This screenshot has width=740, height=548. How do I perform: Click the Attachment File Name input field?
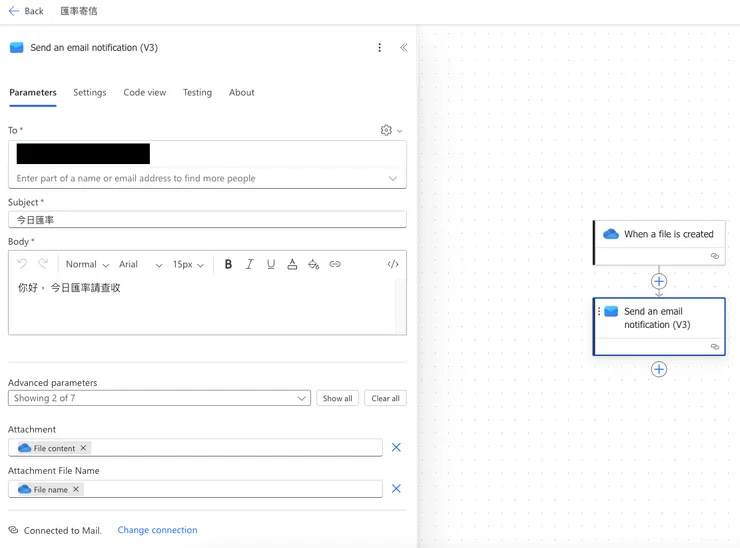click(x=195, y=489)
